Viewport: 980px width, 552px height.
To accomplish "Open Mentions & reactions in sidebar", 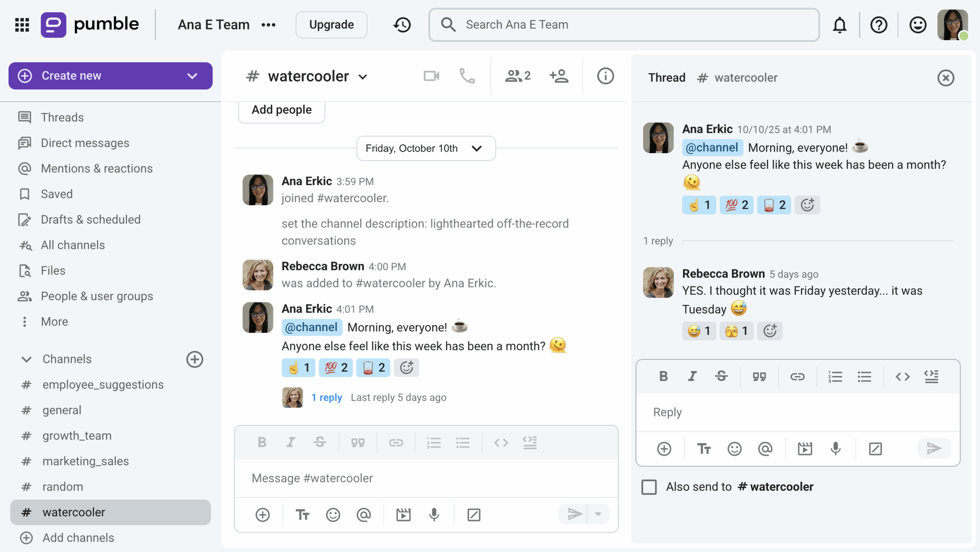I will point(96,168).
